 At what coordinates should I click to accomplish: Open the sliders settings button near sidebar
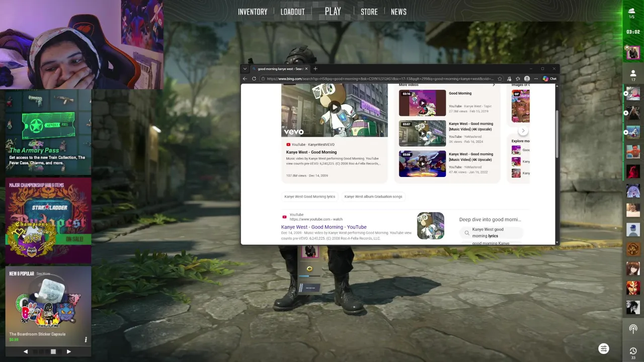(604, 348)
